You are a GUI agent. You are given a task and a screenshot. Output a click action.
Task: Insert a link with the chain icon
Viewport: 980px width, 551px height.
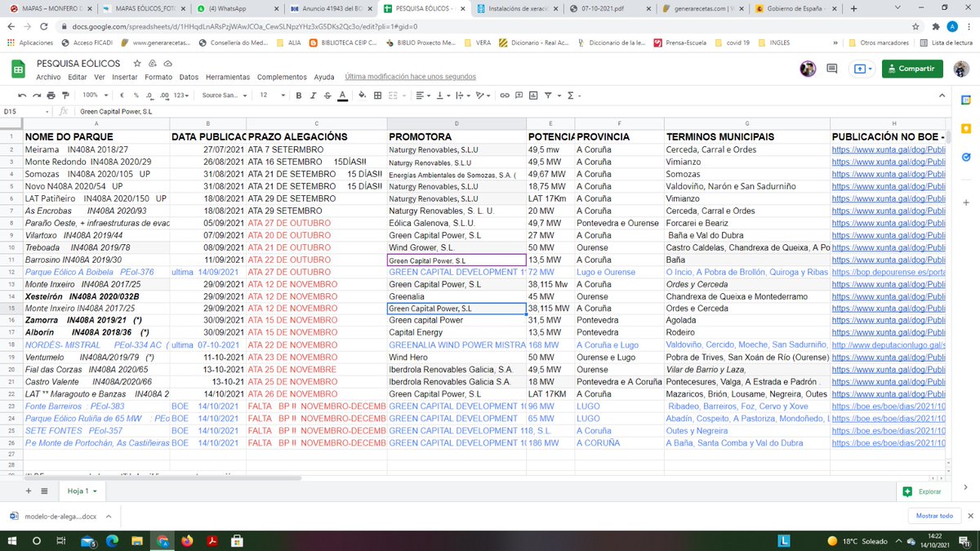505,96
